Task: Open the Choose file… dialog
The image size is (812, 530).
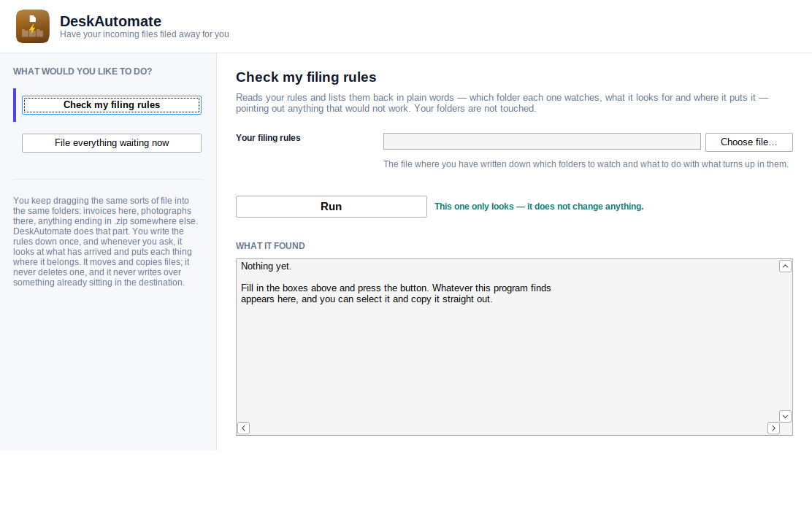Action: tap(748, 142)
